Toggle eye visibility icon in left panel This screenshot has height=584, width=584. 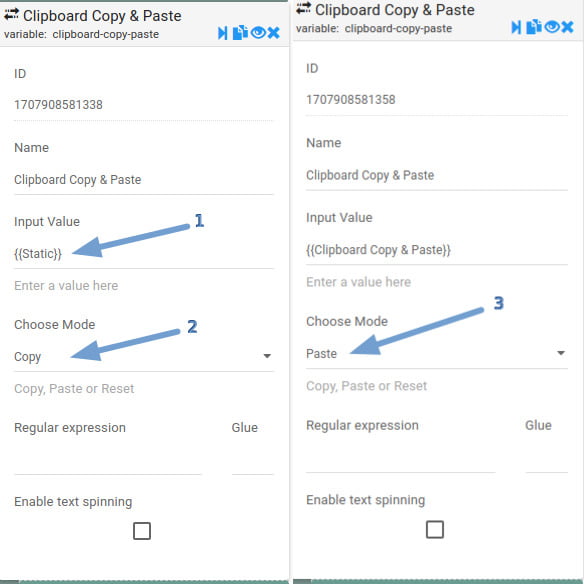coord(258,33)
